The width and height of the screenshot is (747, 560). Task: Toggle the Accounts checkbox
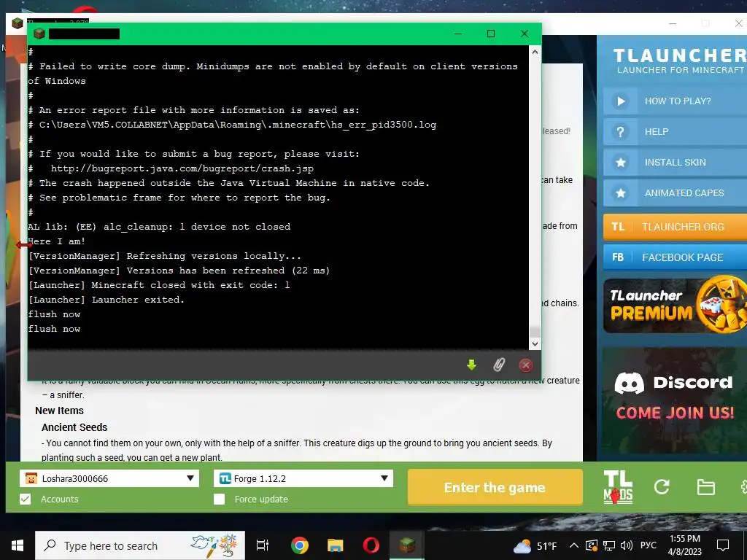(26, 499)
